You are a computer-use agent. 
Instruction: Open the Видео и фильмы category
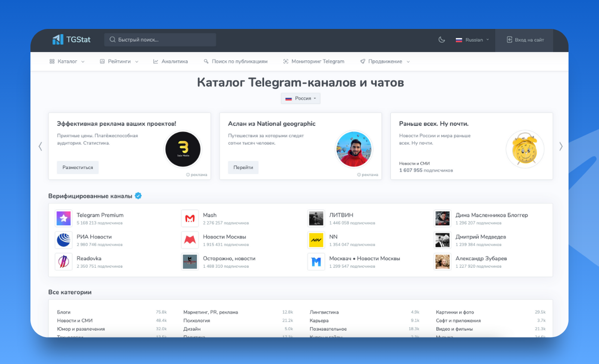(455, 329)
